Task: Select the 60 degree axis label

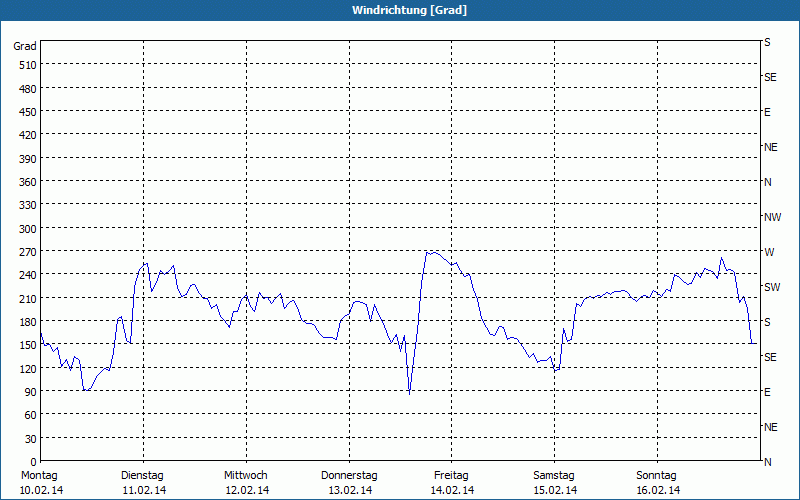Action: [31, 415]
